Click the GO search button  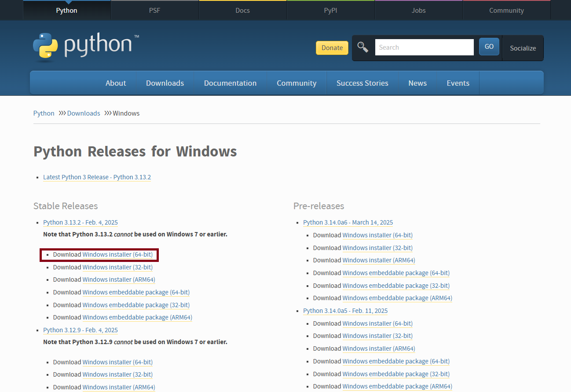point(489,46)
